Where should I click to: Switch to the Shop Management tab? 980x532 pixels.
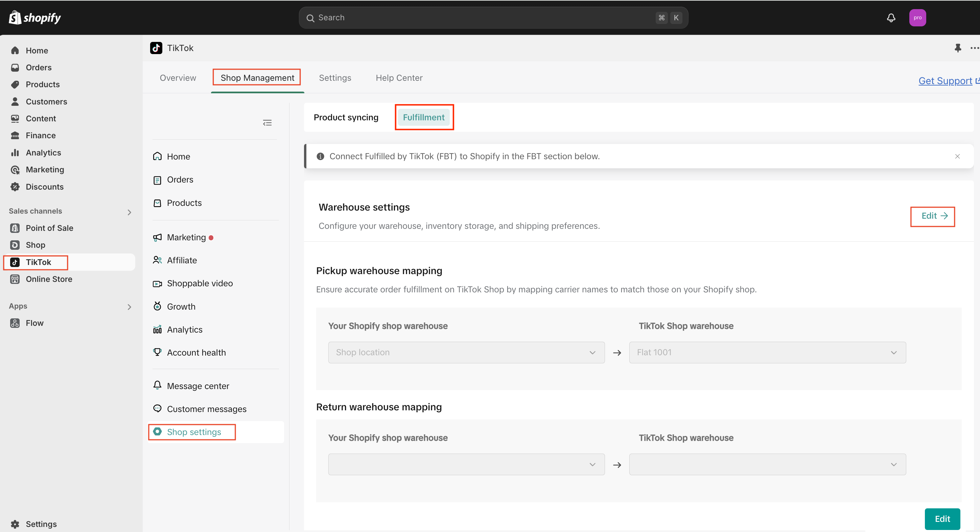(257, 78)
